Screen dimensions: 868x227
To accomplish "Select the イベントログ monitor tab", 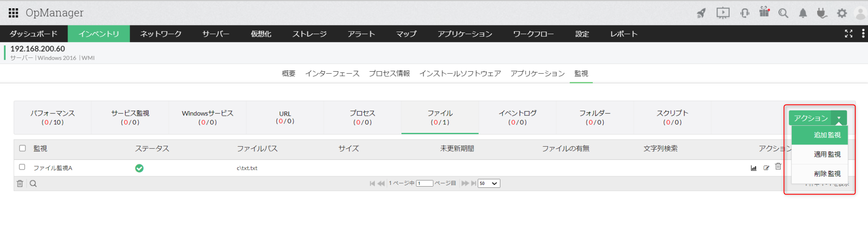I will (x=517, y=117).
